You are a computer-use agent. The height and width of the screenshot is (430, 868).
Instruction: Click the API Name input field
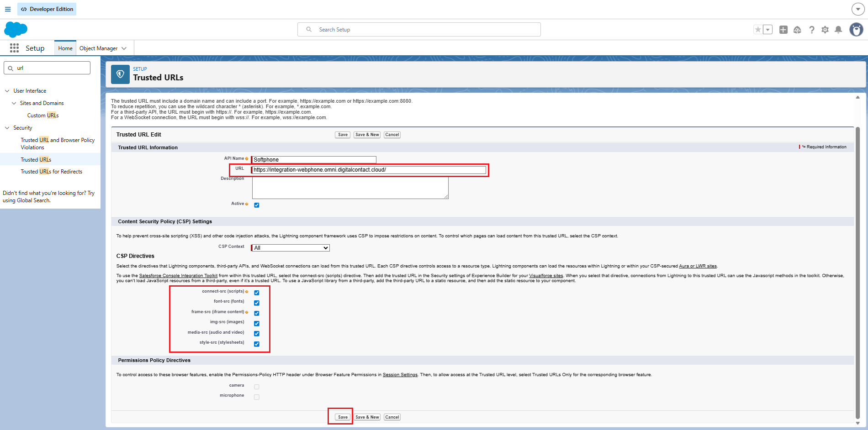[x=314, y=160]
